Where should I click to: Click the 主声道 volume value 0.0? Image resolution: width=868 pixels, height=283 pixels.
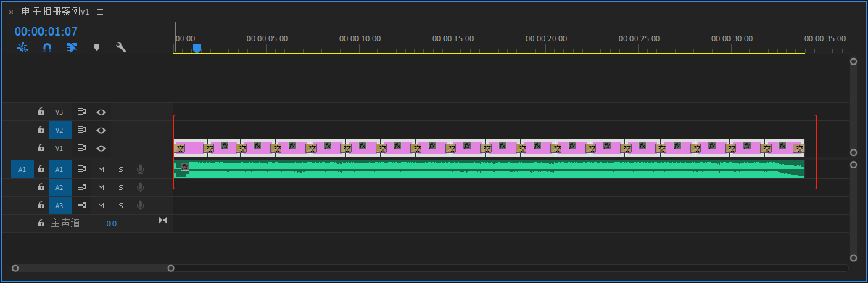coord(111,223)
